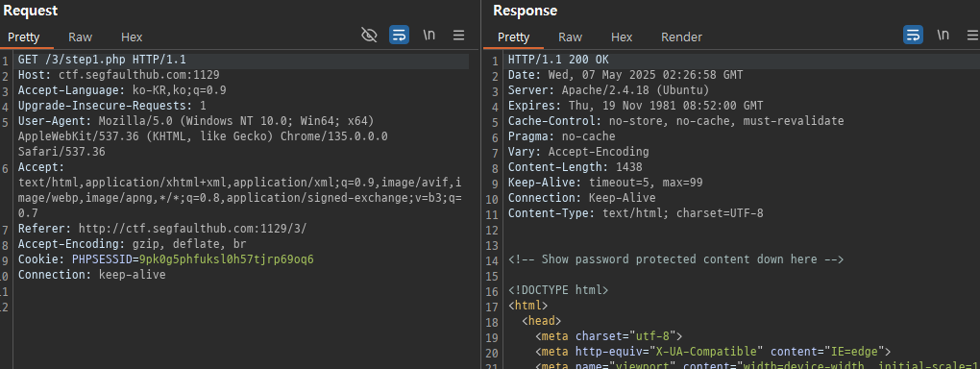Switch to Raw tab in Response
The width and height of the screenshot is (980, 369).
tap(570, 37)
